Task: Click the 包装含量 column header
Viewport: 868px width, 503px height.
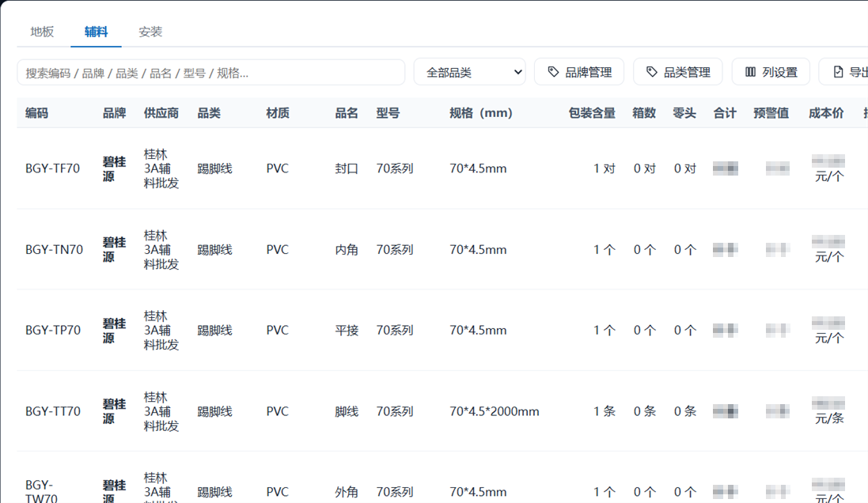Action: click(x=592, y=113)
